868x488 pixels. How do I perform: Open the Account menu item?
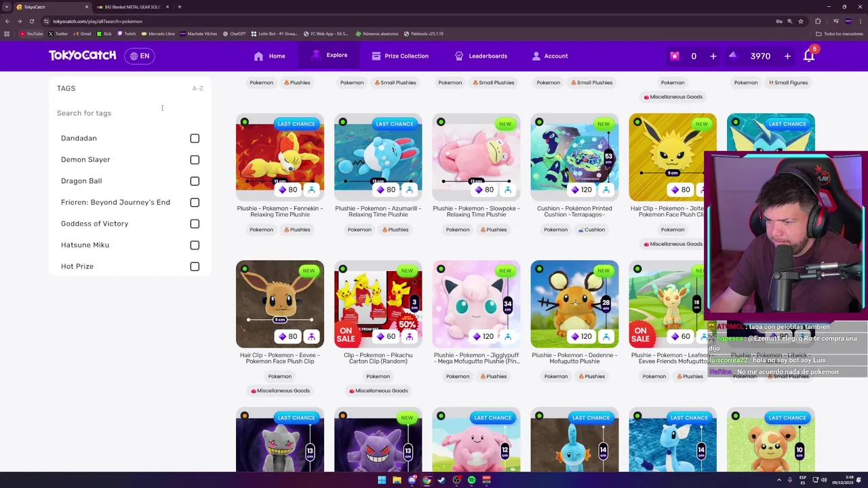[x=550, y=56]
